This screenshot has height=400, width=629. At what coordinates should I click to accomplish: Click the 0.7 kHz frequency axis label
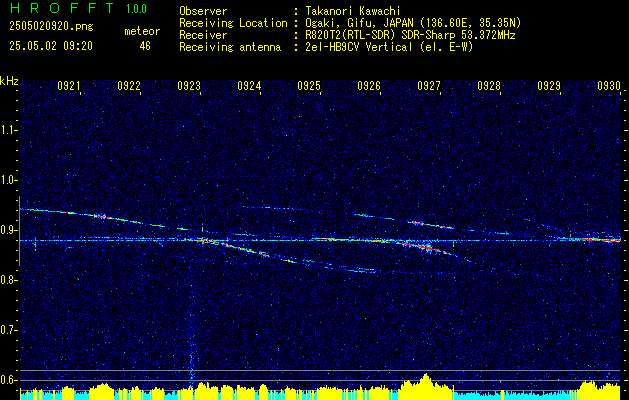coord(8,330)
